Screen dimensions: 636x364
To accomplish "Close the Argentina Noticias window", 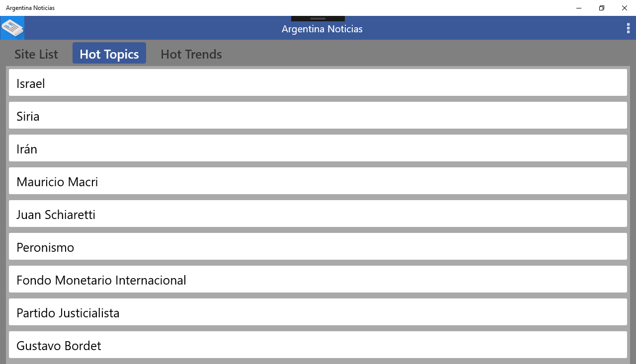I will pyautogui.click(x=625, y=8).
